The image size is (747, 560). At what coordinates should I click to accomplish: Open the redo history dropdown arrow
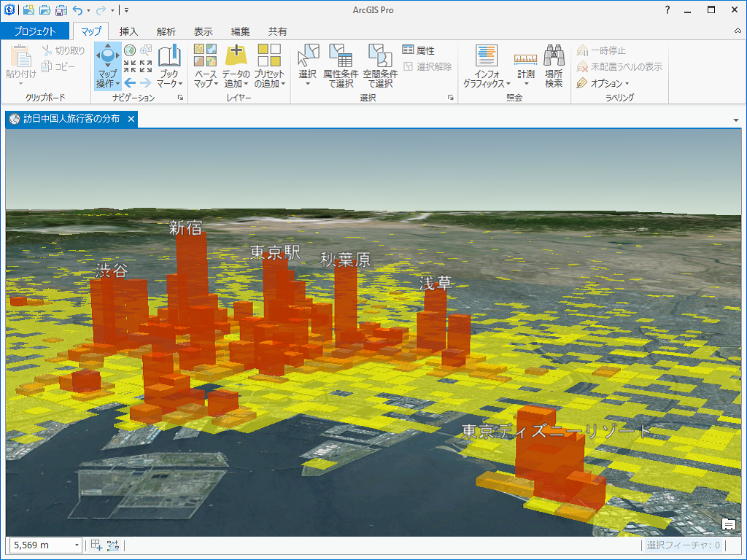coord(112,10)
